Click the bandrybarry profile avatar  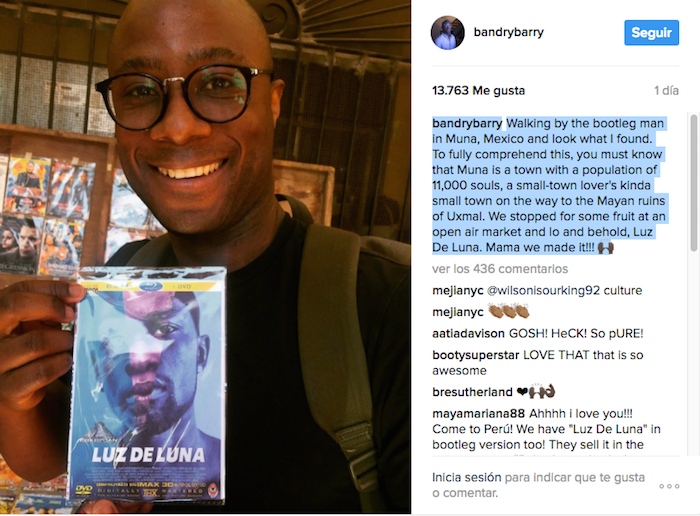pyautogui.click(x=448, y=33)
